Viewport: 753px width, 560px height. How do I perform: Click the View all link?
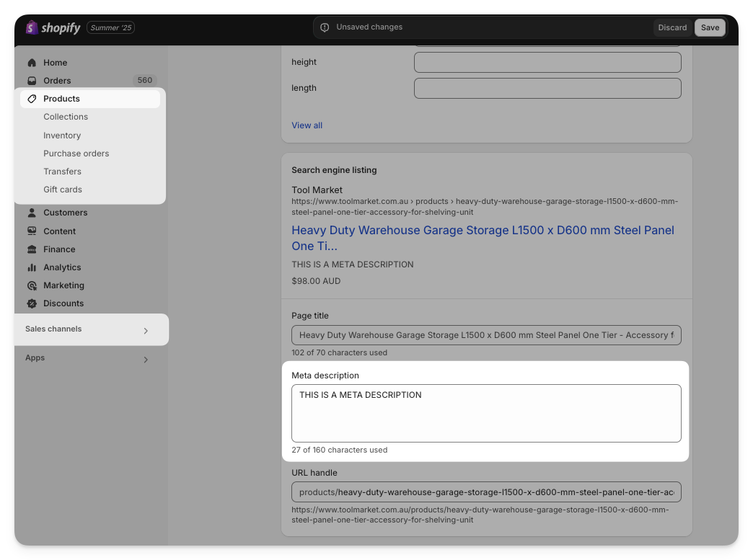307,125
